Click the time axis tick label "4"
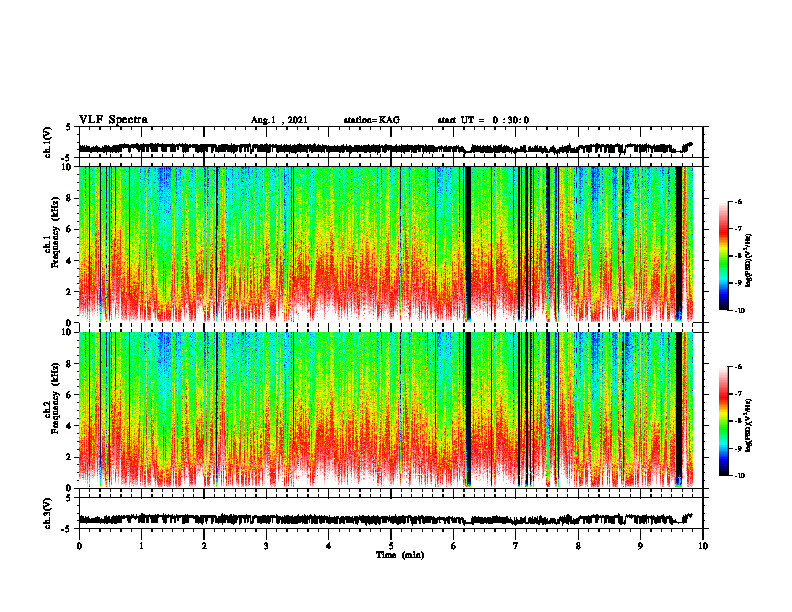The height and width of the screenshot is (612, 792). (329, 546)
